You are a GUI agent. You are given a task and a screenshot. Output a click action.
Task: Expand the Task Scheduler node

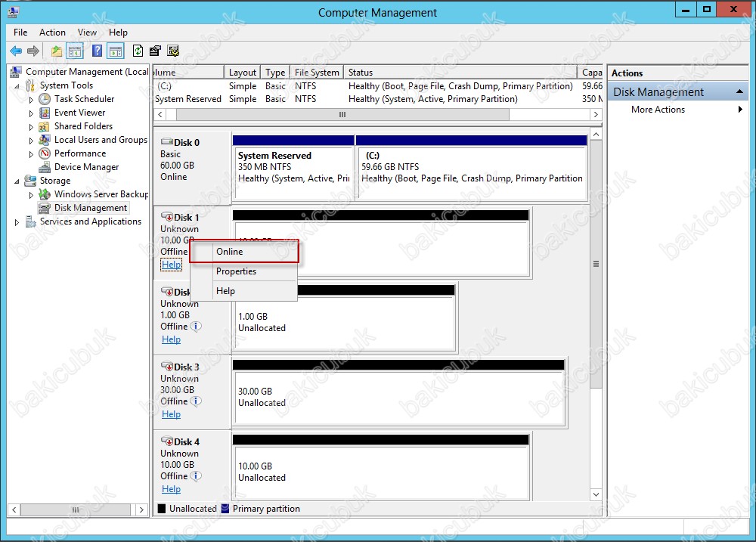coord(31,100)
